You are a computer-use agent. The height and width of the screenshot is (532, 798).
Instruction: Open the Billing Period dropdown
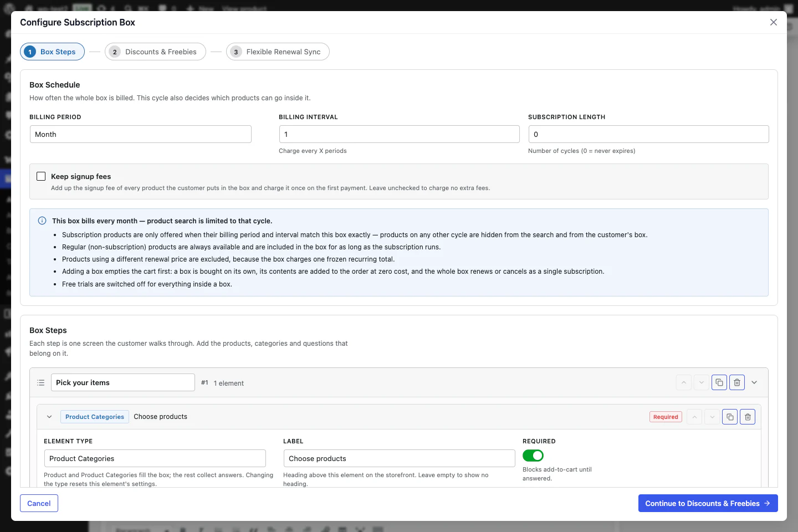click(x=141, y=134)
